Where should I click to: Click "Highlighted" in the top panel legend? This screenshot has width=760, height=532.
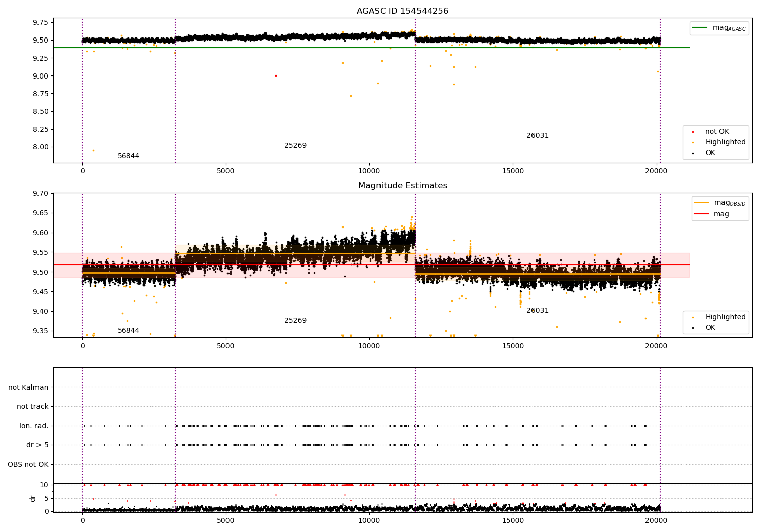tap(726, 142)
